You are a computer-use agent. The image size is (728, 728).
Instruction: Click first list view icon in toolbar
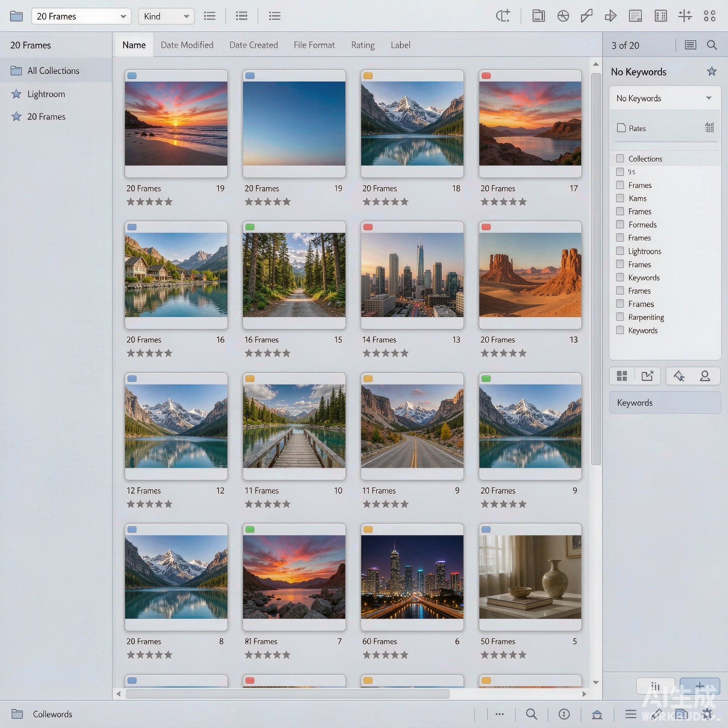click(x=209, y=16)
